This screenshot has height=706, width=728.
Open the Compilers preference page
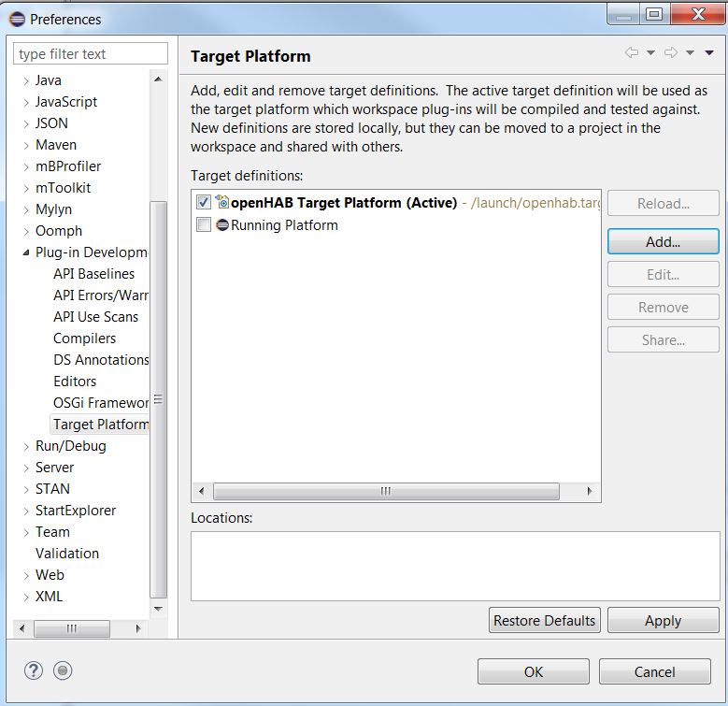tap(84, 339)
